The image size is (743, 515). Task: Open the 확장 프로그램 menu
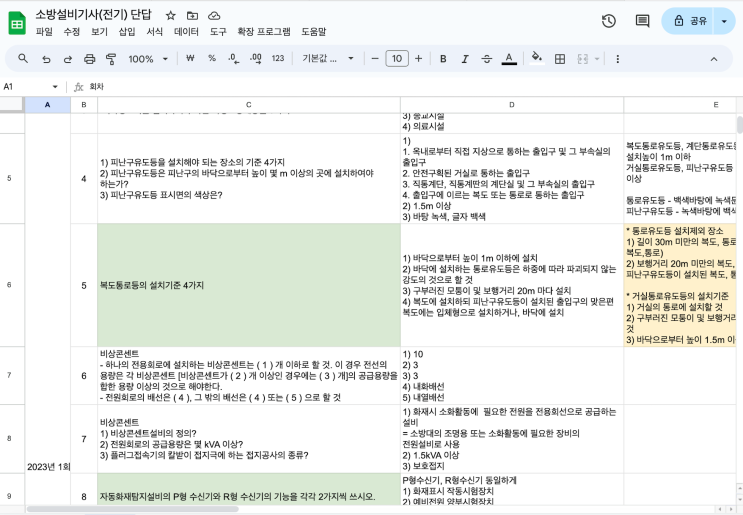(x=264, y=32)
